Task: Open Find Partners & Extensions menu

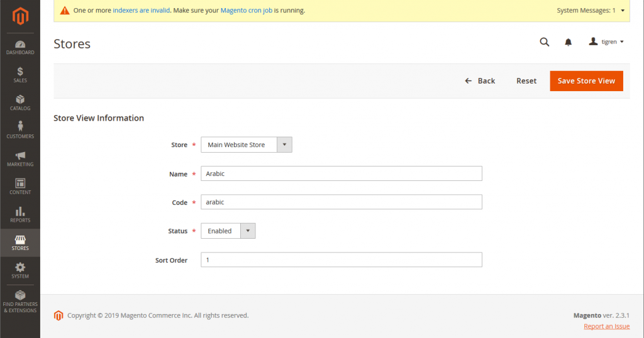Action: tap(20, 302)
